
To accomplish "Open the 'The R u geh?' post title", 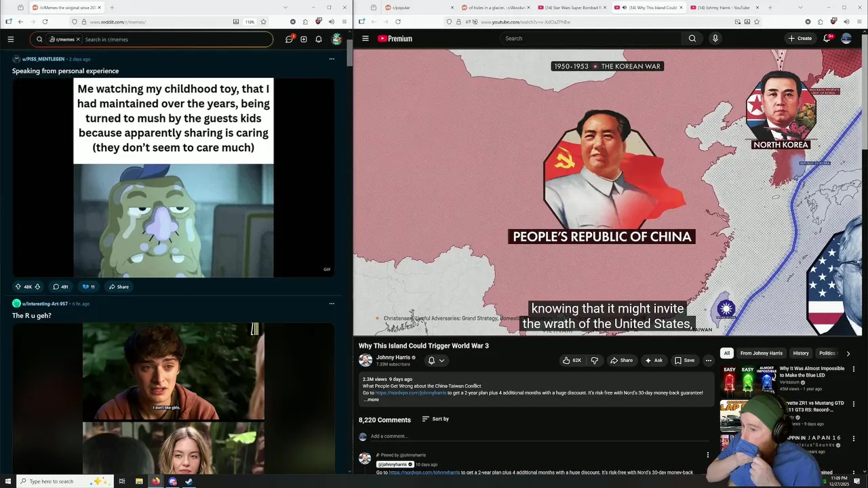I will pyautogui.click(x=32, y=316).
